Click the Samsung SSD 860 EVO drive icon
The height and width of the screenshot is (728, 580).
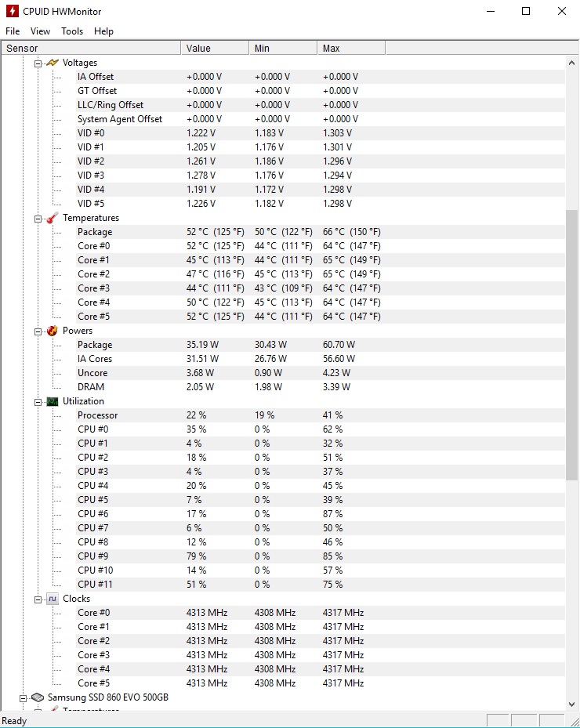38,697
